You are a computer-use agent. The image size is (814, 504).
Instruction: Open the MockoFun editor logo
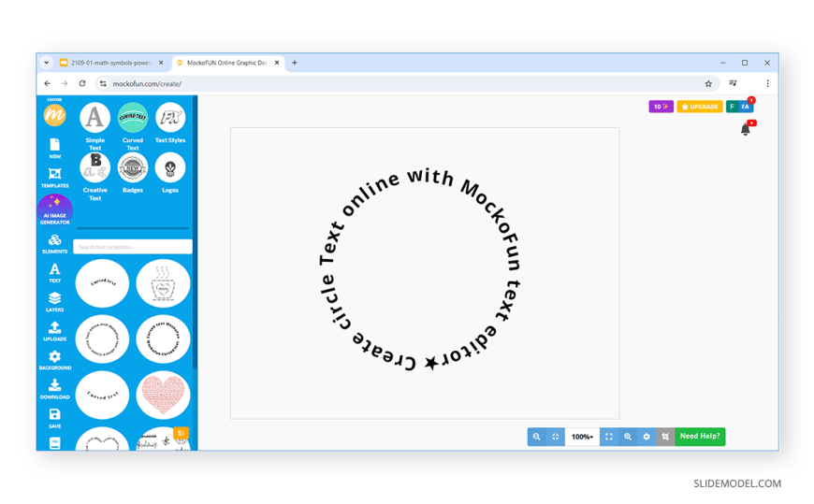coord(54,115)
